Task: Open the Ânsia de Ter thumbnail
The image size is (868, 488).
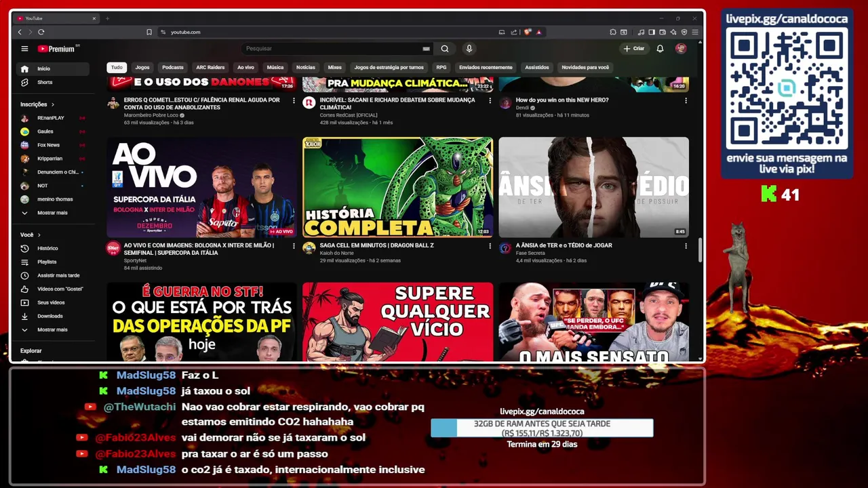Action: [593, 187]
